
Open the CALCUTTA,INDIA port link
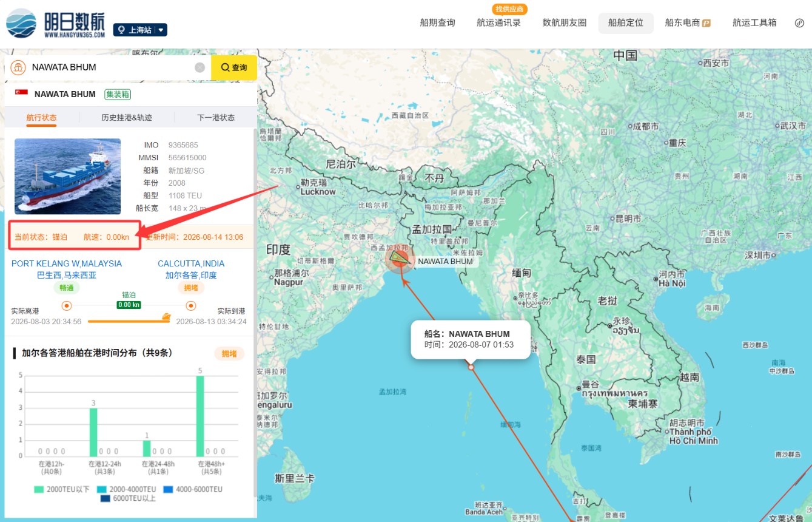[191, 263]
